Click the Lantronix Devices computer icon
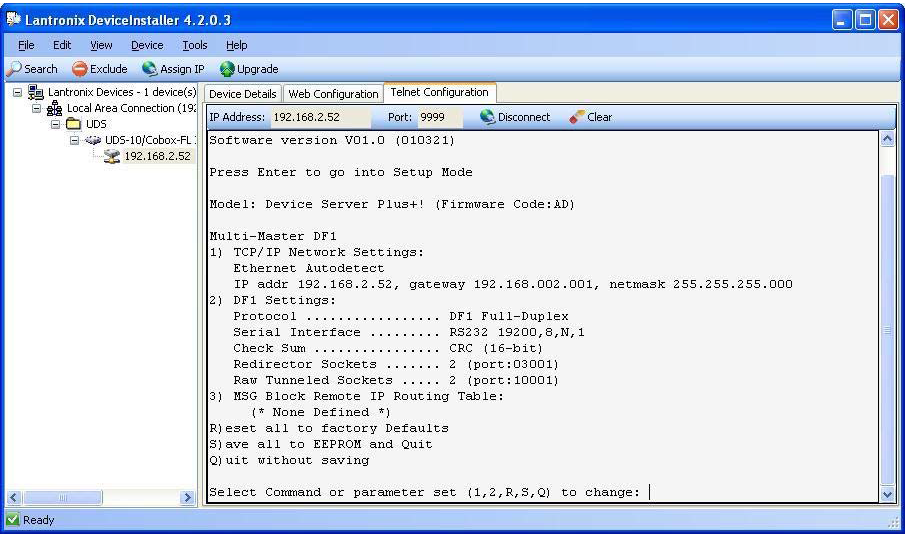905x535 pixels. pyautogui.click(x=36, y=92)
